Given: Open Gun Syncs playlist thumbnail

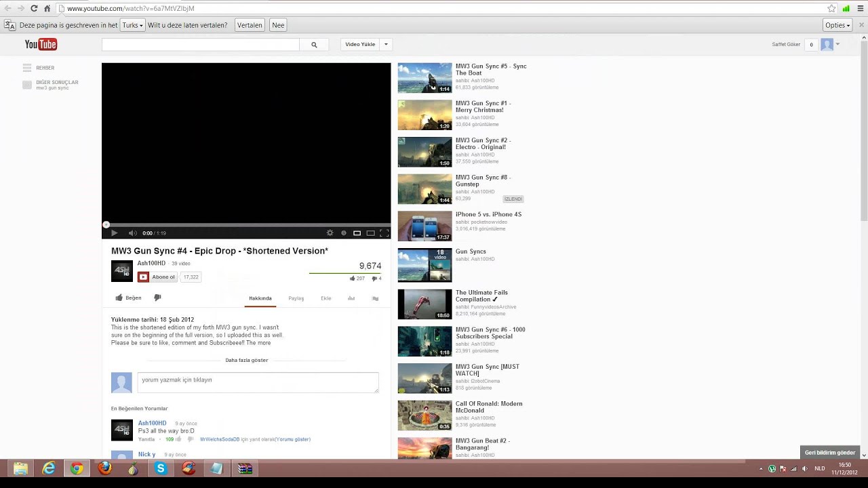Looking at the screenshot, I should [425, 265].
